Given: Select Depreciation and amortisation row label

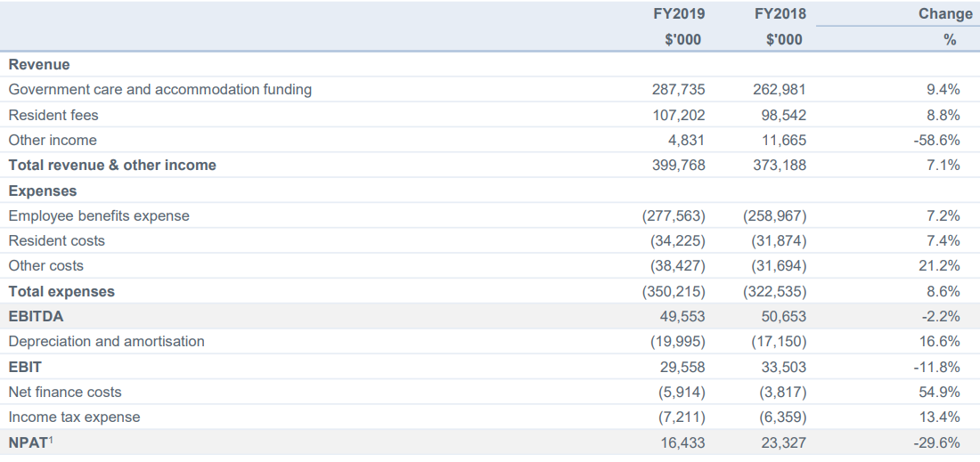Looking at the screenshot, I should (x=106, y=341).
